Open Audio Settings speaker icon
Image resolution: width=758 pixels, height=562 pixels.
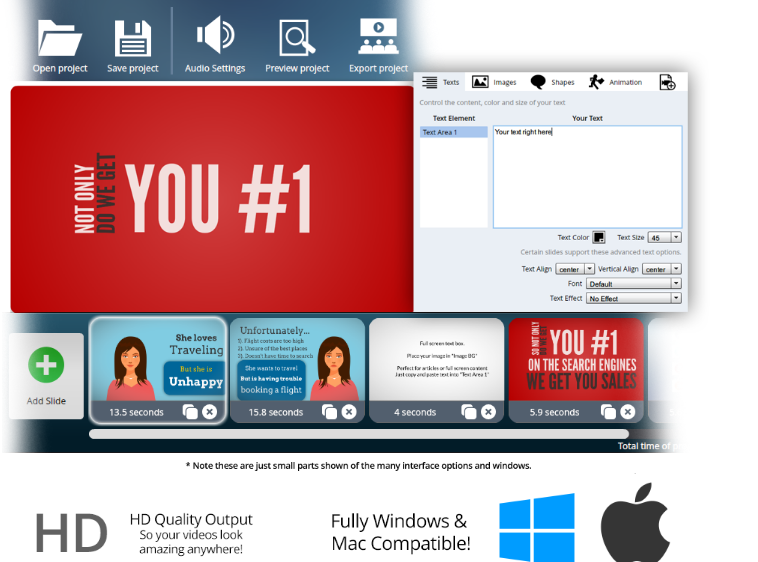coord(214,37)
